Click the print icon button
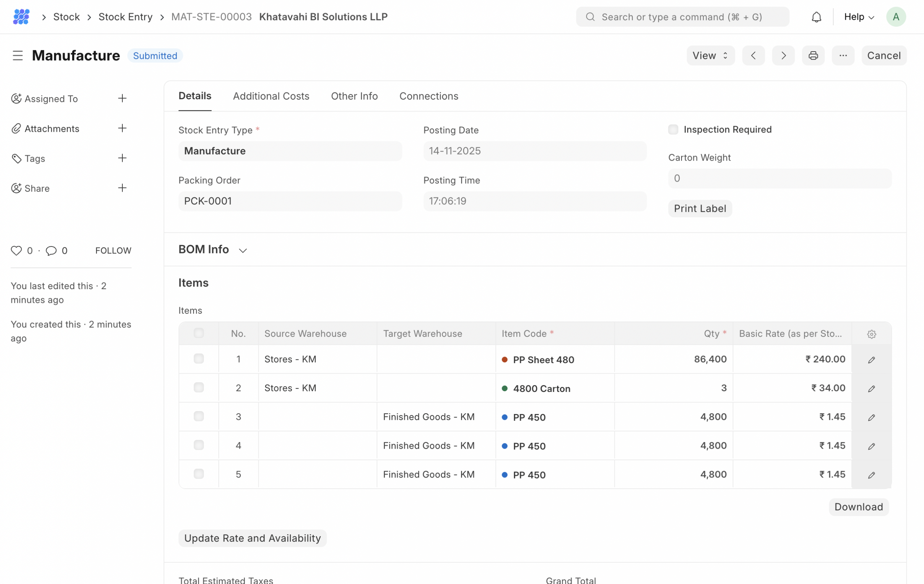Image resolution: width=924 pixels, height=584 pixels. tap(813, 56)
